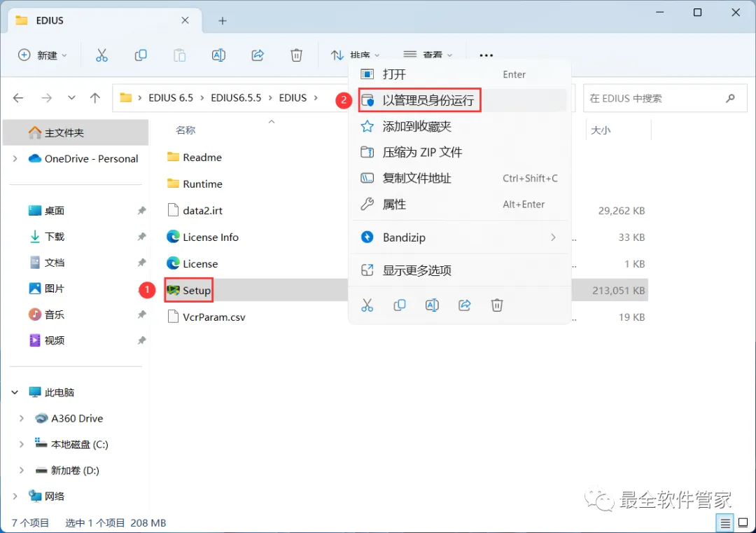Expand OneDrive - Personal in the sidebar
Viewport: 756px width, 533px height.
[15, 159]
